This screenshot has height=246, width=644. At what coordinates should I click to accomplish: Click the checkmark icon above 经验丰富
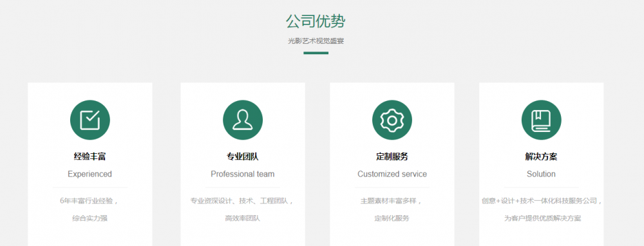pos(90,120)
